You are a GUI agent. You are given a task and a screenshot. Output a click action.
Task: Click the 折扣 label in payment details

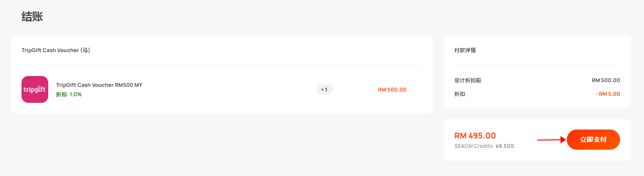(460, 94)
